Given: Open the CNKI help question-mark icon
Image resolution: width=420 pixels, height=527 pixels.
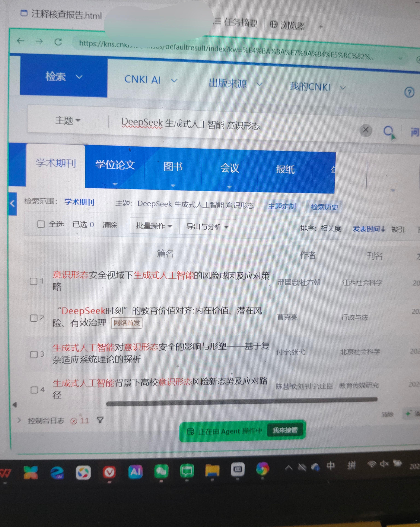Looking at the screenshot, I should coord(409,92).
